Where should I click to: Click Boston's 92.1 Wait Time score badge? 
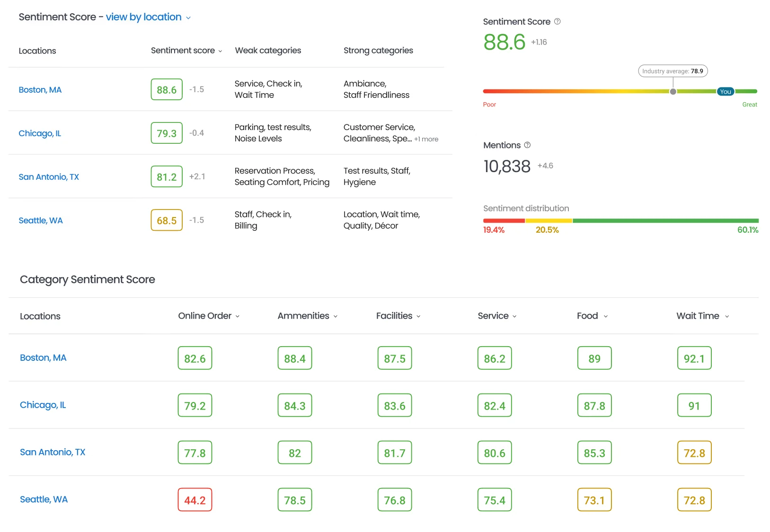694,358
